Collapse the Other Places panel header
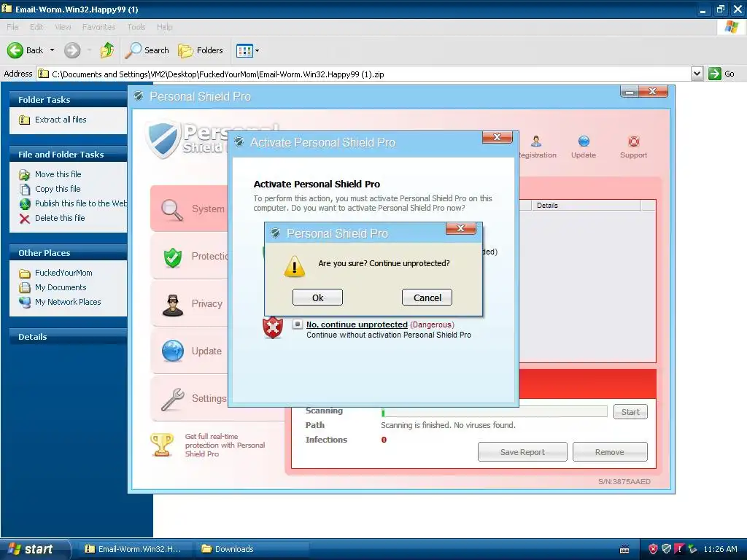The image size is (747, 560). click(x=68, y=253)
